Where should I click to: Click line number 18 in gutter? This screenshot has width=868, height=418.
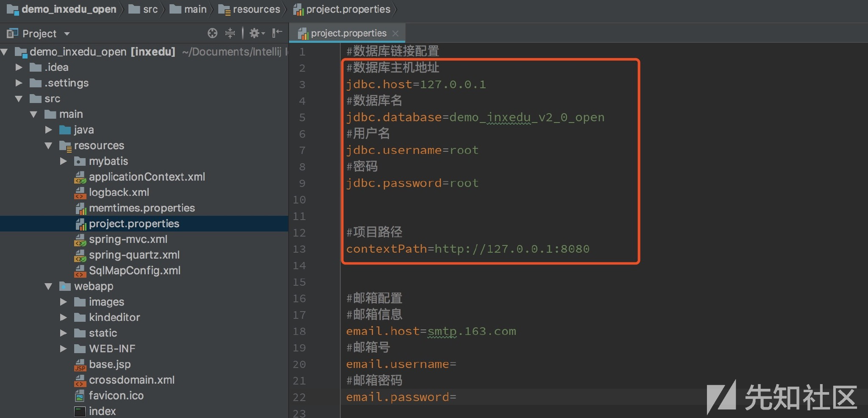(x=299, y=332)
